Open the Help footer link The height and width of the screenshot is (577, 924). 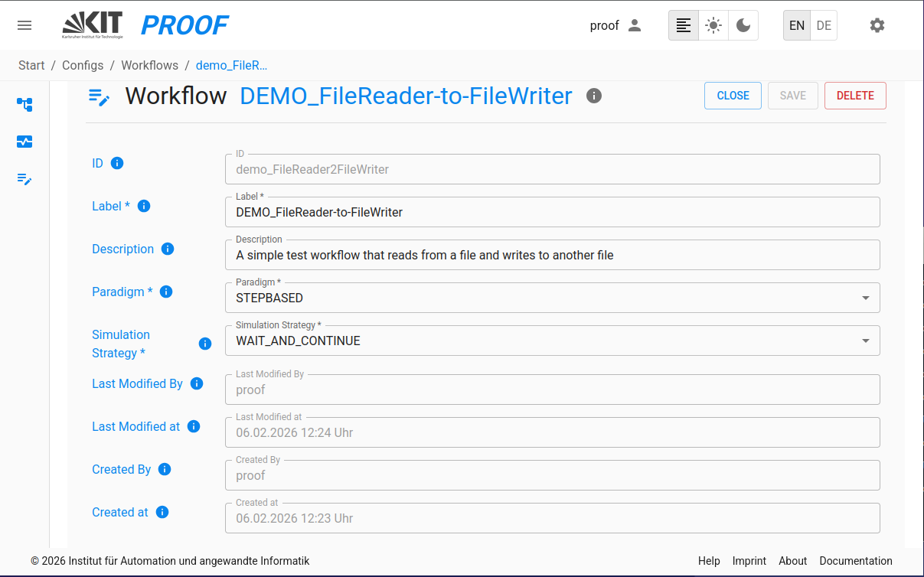pos(709,561)
